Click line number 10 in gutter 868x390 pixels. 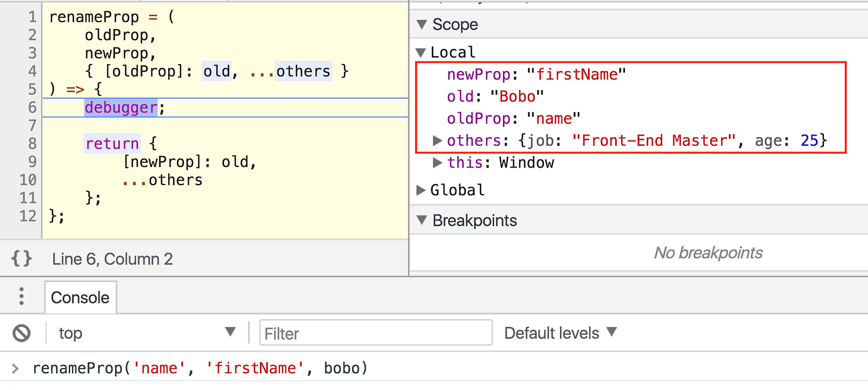pyautogui.click(x=28, y=180)
